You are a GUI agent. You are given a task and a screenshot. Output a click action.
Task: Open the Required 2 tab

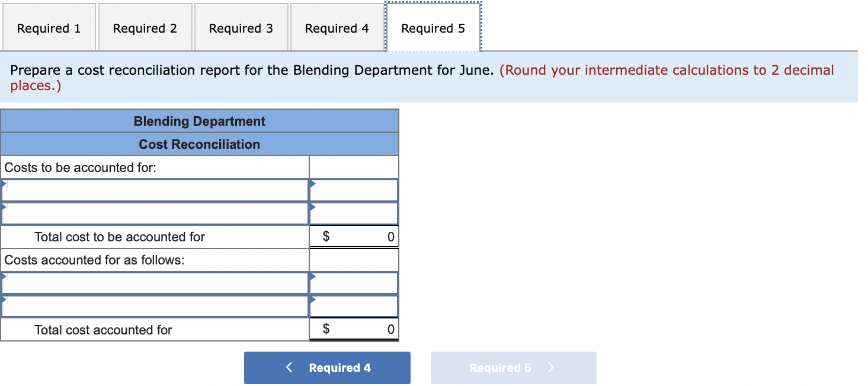pos(145,27)
